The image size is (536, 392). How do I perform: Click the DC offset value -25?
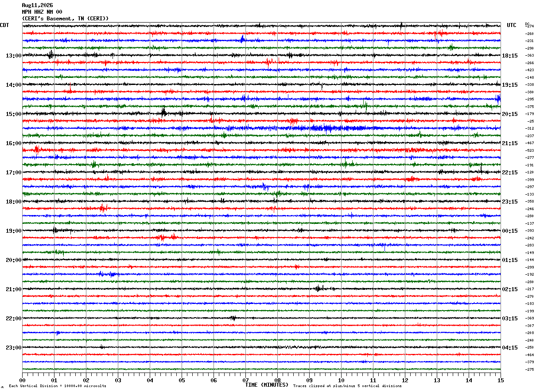tap(530, 122)
